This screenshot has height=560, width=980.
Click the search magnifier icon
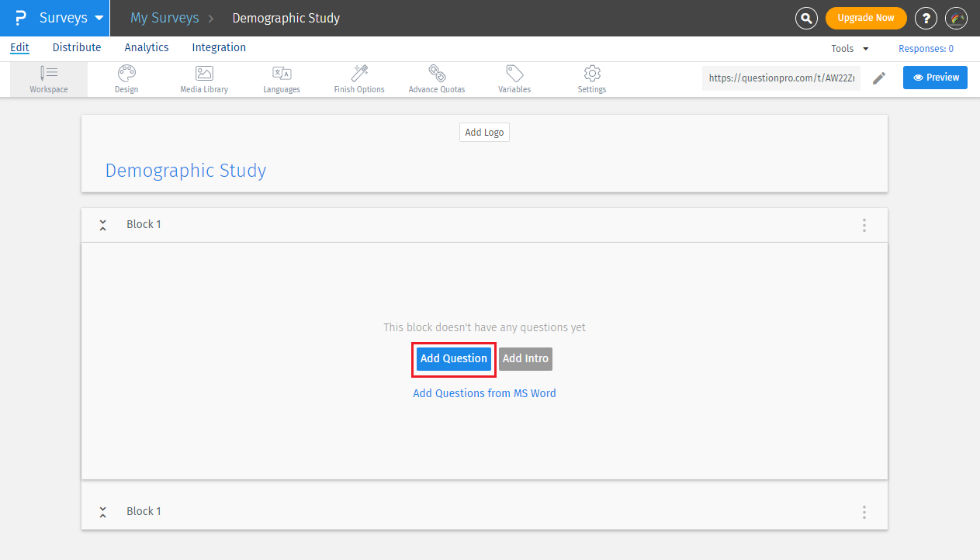(806, 17)
